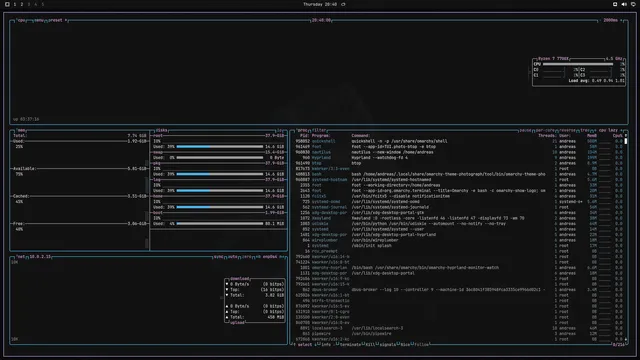
Task: Select the xdg-desktop-portal-gtk process row
Action: [x=459, y=213]
